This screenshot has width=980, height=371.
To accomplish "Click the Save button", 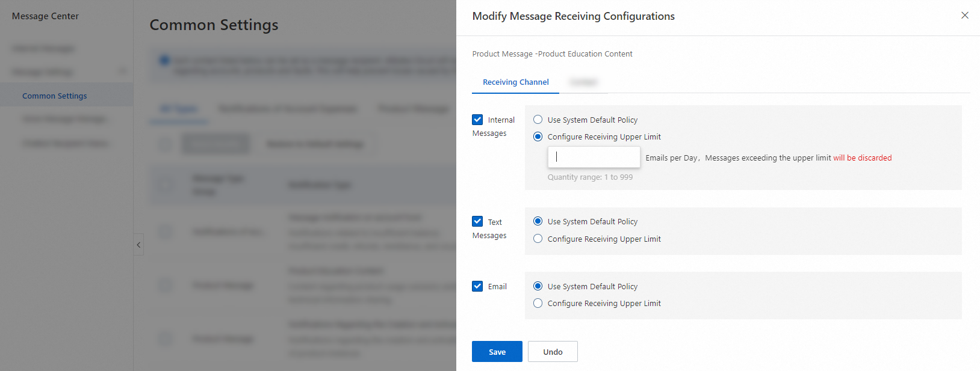I will tap(497, 352).
